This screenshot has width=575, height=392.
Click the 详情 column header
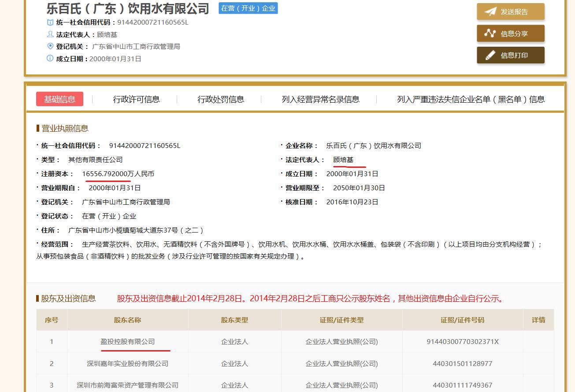pos(538,320)
